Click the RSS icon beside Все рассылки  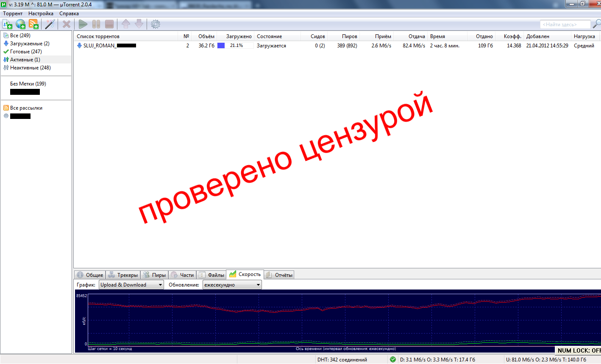(6, 108)
